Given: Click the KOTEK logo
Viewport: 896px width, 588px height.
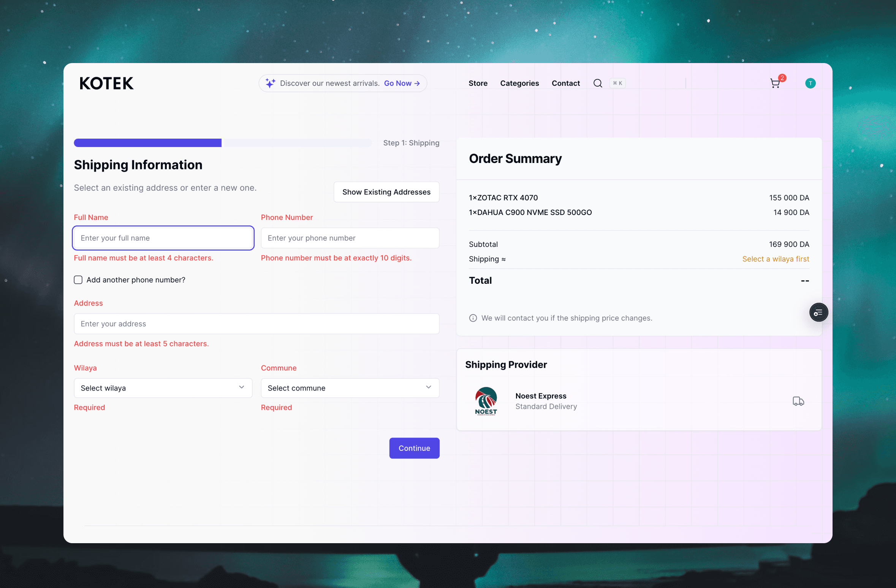Looking at the screenshot, I should click(x=106, y=83).
